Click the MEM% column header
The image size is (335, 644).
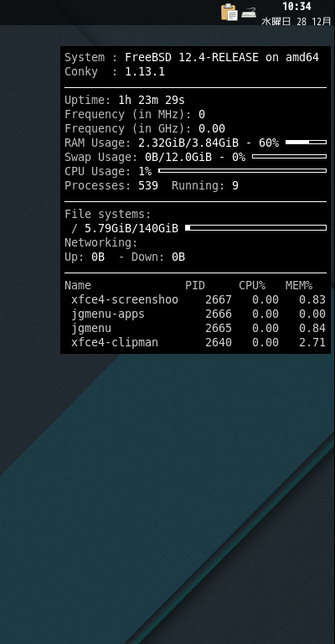[299, 285]
